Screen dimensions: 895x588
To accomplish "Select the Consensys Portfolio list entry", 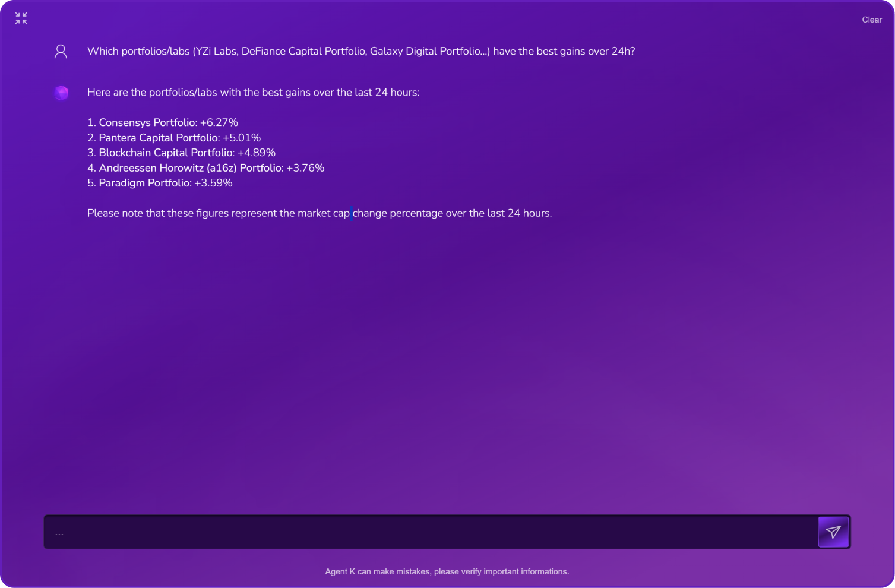I will pyautogui.click(x=162, y=122).
